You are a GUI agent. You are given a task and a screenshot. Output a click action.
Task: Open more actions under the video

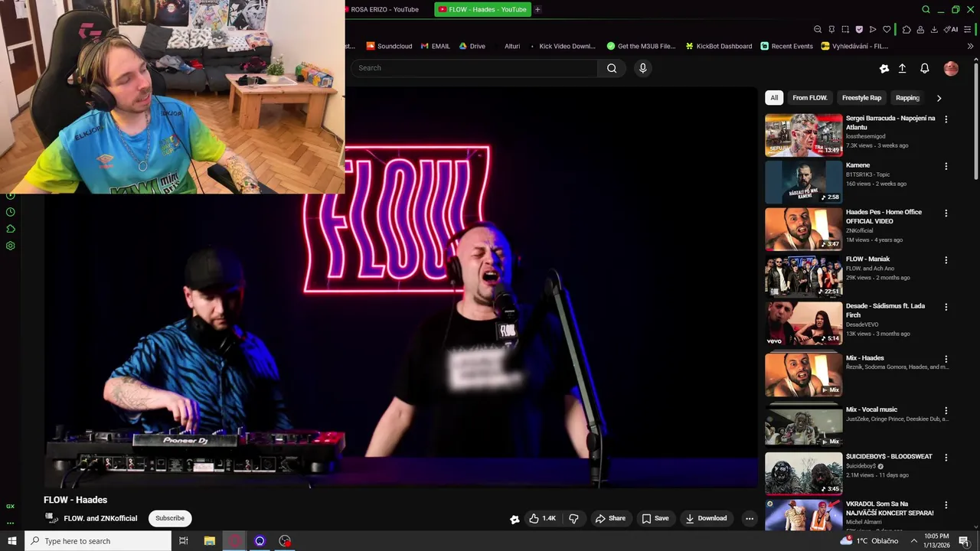pyautogui.click(x=750, y=518)
